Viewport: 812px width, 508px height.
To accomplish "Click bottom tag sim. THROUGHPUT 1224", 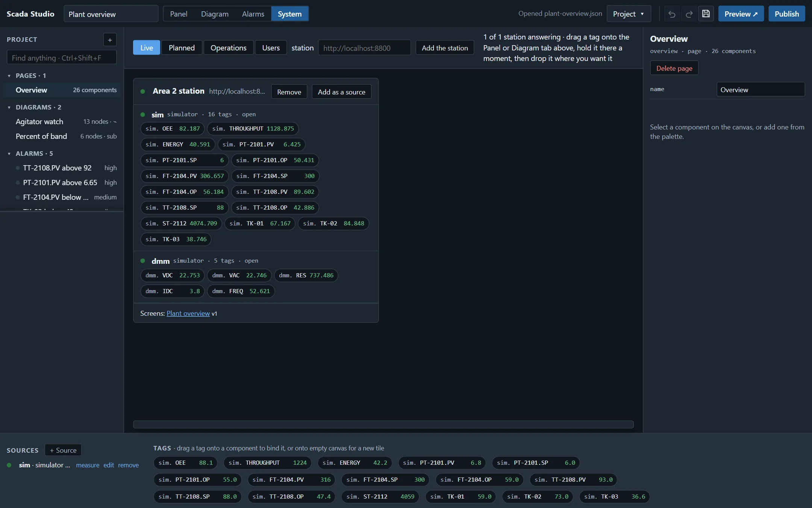I will pos(268,463).
